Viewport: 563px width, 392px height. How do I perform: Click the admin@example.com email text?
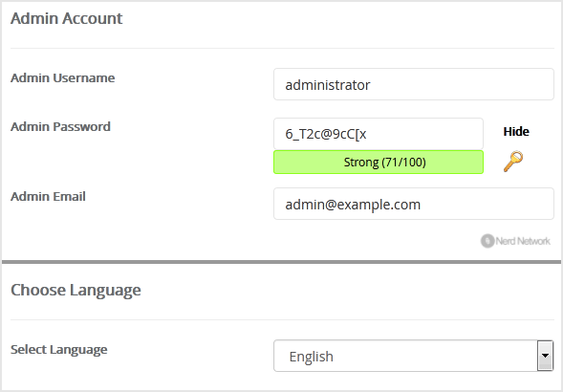[x=353, y=205]
